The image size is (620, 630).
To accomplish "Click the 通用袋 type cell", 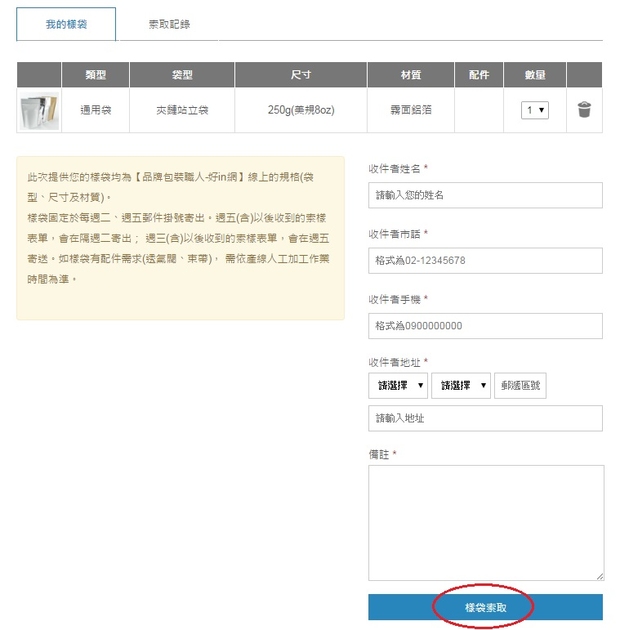I will click(95, 110).
